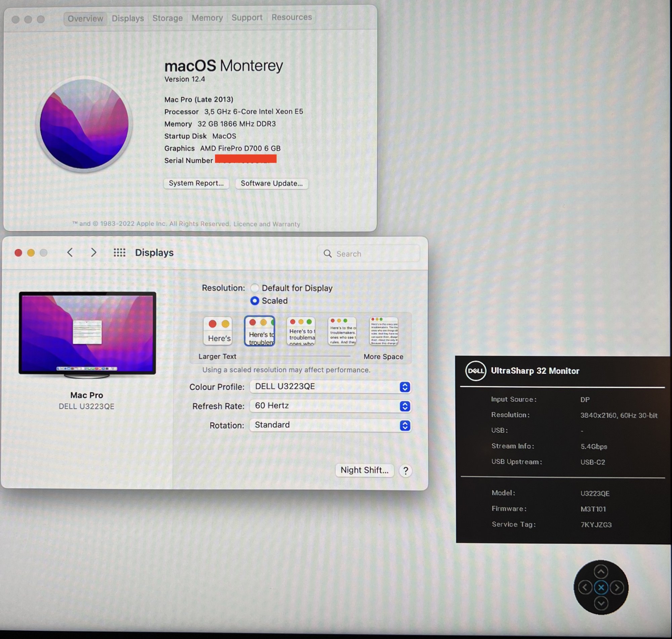Click the Version 12.4 text
The image size is (672, 639).
185,79
